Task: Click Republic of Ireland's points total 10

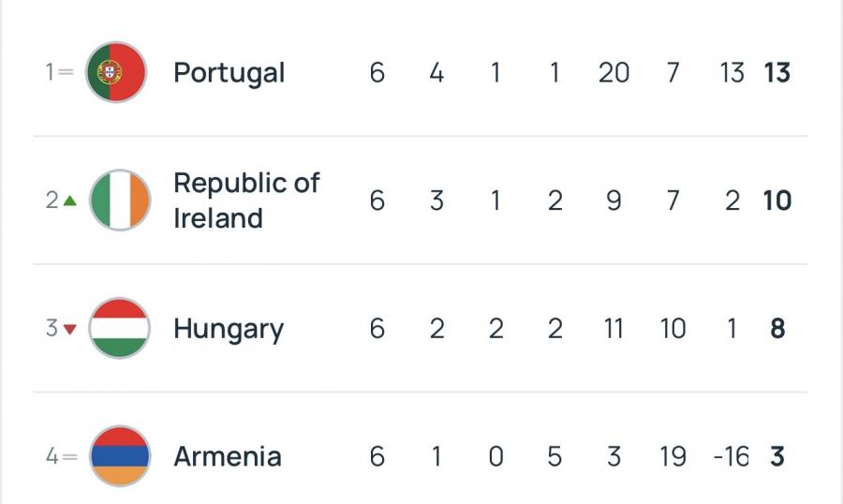Action: (776, 200)
